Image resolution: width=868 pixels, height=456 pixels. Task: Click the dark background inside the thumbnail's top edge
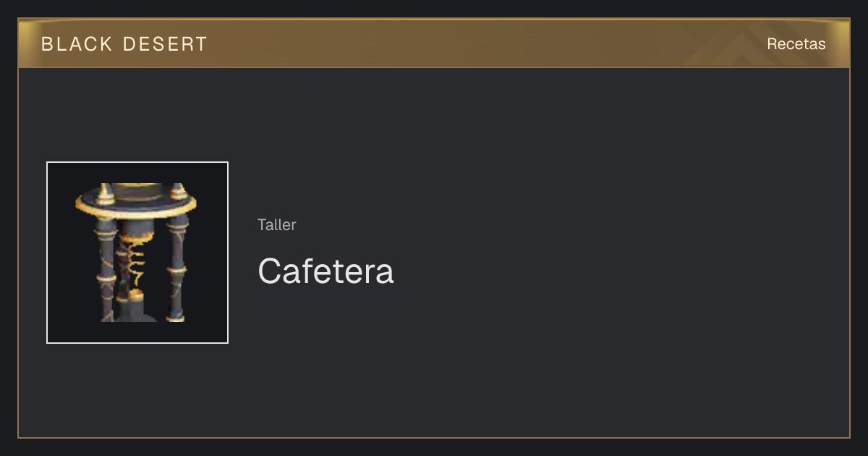(x=137, y=171)
